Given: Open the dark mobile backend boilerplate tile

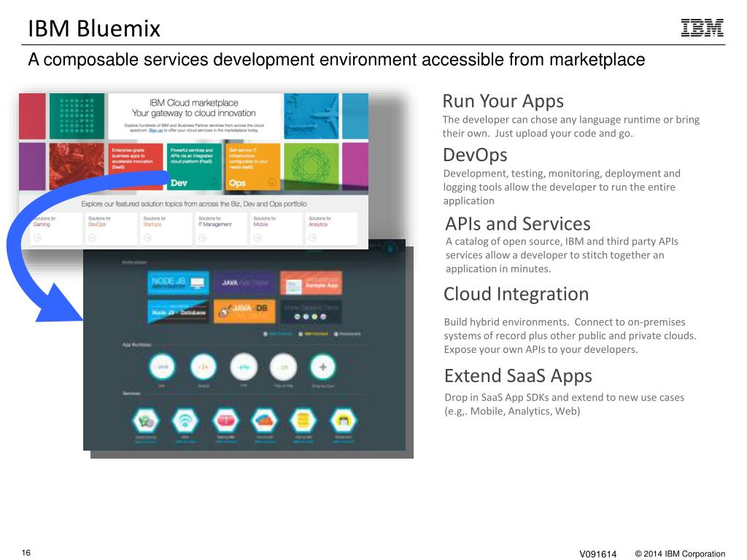Looking at the screenshot, I should click(x=311, y=312).
